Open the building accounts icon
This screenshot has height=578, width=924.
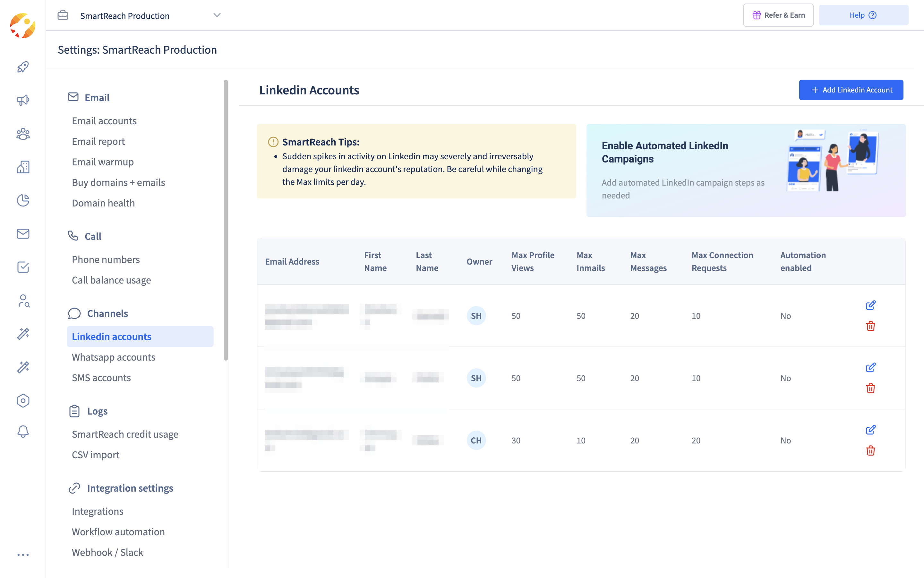coord(23,167)
